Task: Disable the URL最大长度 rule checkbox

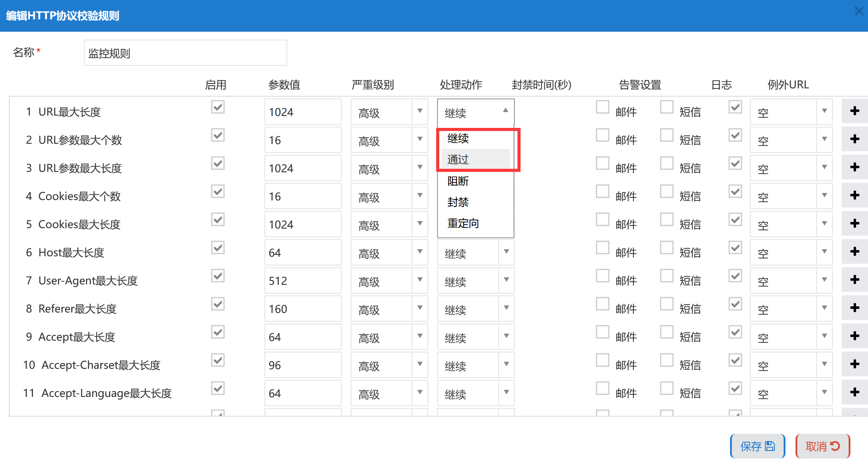Action: (x=218, y=107)
